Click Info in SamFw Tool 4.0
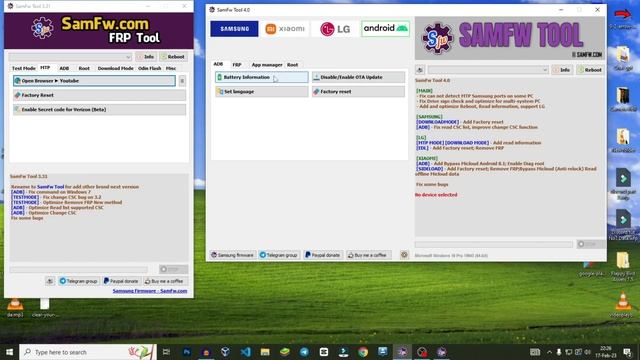The width and height of the screenshot is (640, 360). point(562,70)
